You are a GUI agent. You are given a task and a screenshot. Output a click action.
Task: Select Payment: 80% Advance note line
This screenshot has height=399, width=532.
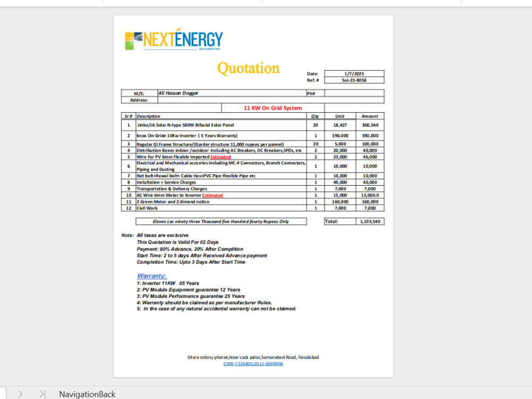click(190, 248)
